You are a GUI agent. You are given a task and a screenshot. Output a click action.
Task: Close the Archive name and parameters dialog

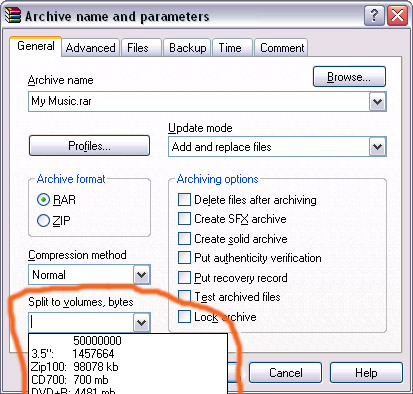397,15
